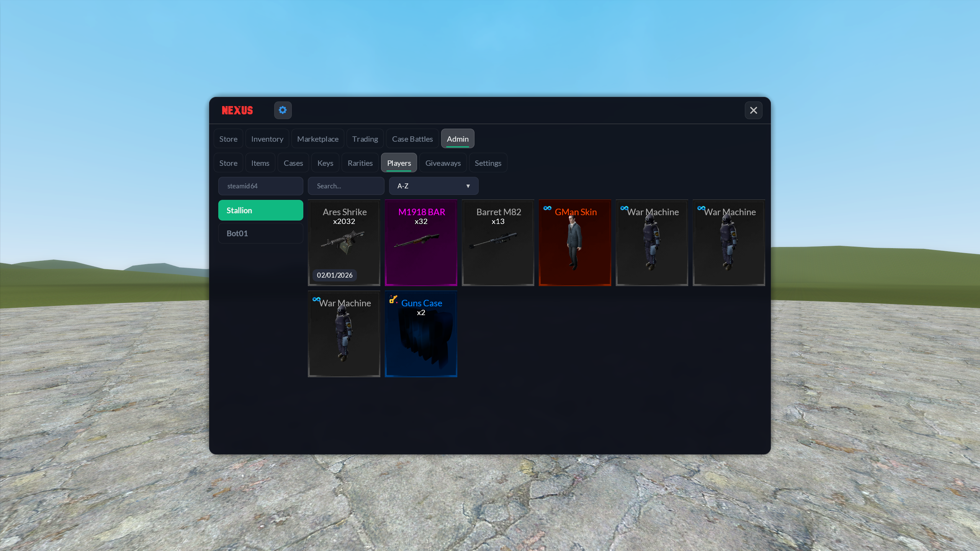Open the Rarities sub-tab
The height and width of the screenshot is (551, 980).
(x=360, y=163)
